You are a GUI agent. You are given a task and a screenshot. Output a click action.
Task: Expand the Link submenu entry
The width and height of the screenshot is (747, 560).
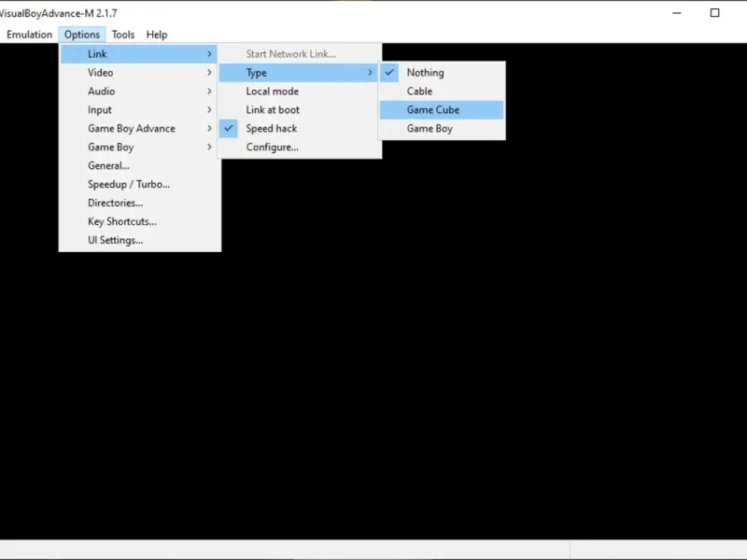pos(139,54)
